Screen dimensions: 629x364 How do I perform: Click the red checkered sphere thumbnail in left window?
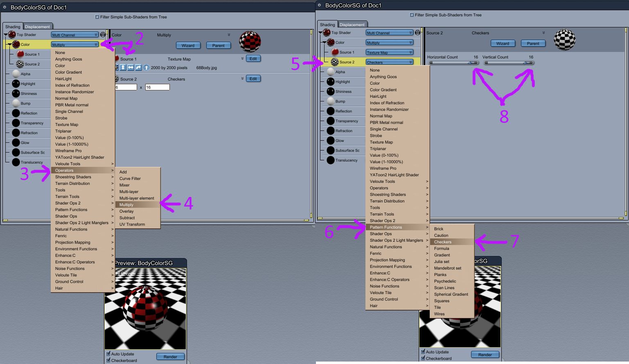click(x=250, y=42)
